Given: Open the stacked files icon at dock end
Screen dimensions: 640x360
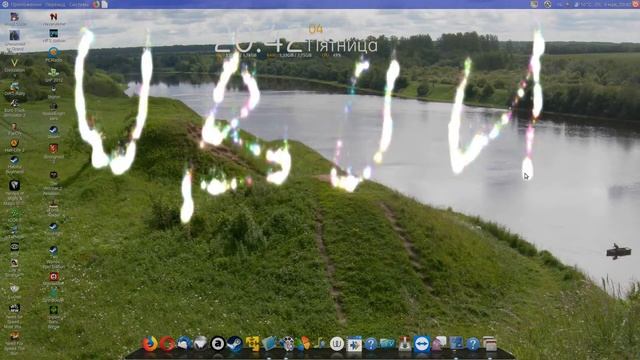Looking at the screenshot, I should 489,344.
